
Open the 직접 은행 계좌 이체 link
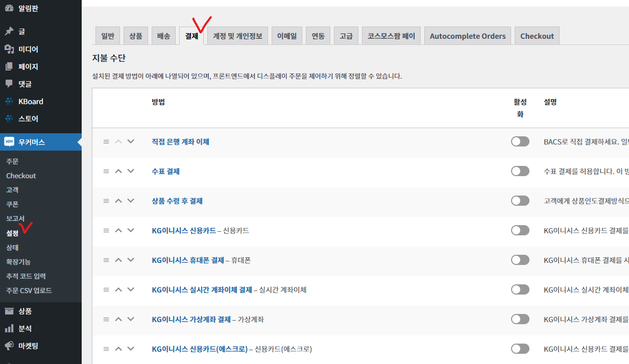tap(180, 141)
